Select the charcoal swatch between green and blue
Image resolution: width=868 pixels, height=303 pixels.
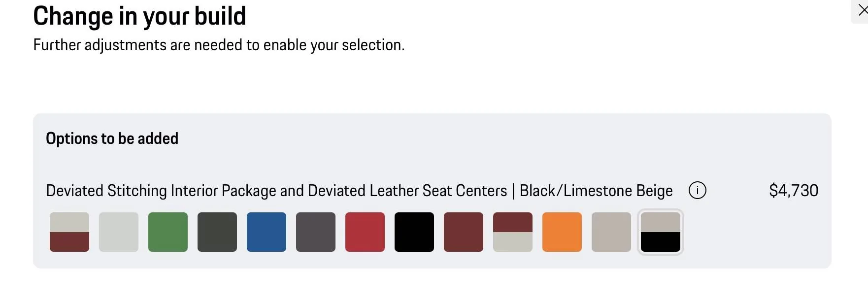tap(217, 232)
